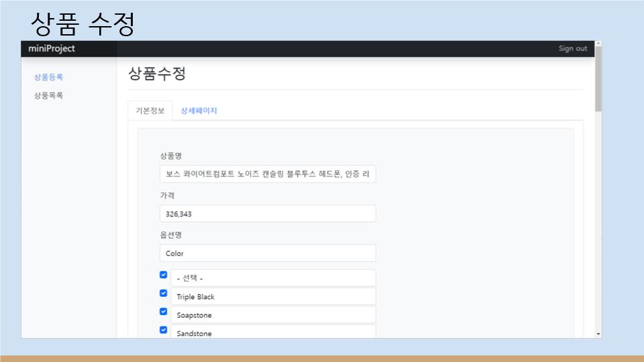This screenshot has height=362, width=644.
Task: Click the vertical scrollbar thumb
Action: click(598, 78)
